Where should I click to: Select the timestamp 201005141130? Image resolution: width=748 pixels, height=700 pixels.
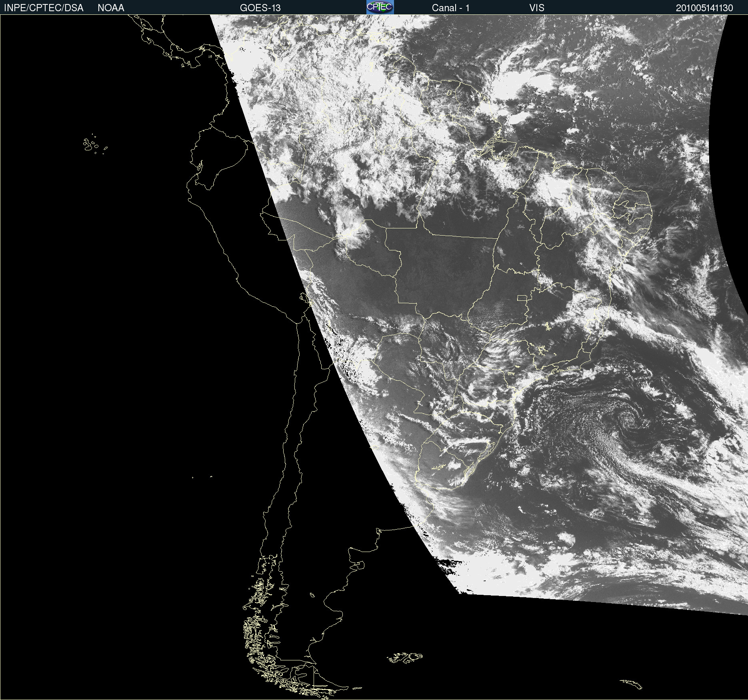[x=704, y=8]
